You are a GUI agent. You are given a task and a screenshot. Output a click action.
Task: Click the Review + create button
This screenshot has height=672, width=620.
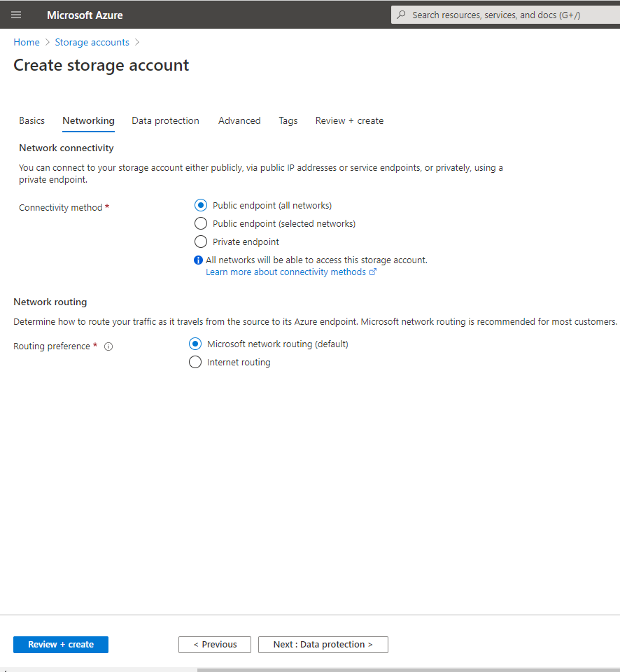tap(60, 644)
